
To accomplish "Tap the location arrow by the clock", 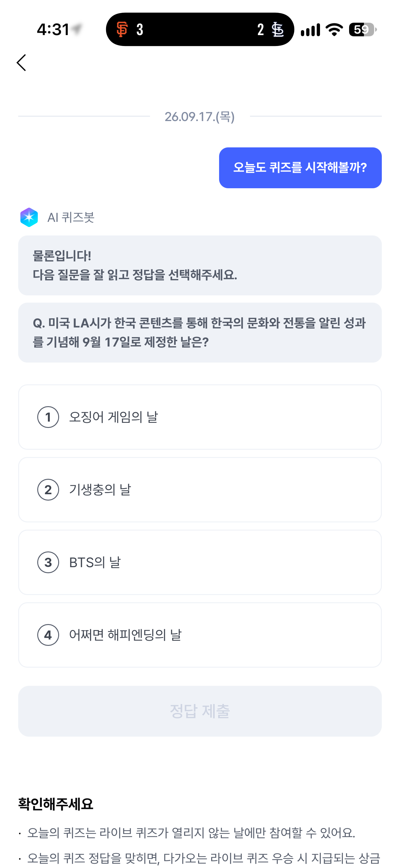I will tap(77, 29).
